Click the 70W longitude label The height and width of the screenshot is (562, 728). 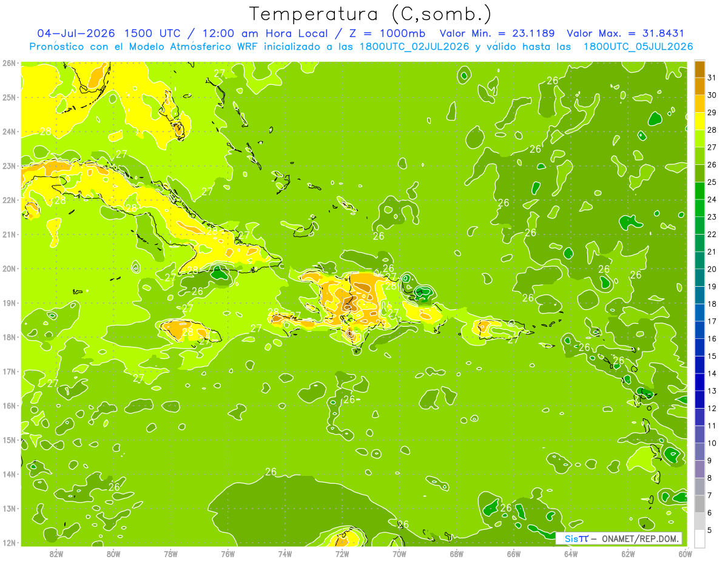399,553
